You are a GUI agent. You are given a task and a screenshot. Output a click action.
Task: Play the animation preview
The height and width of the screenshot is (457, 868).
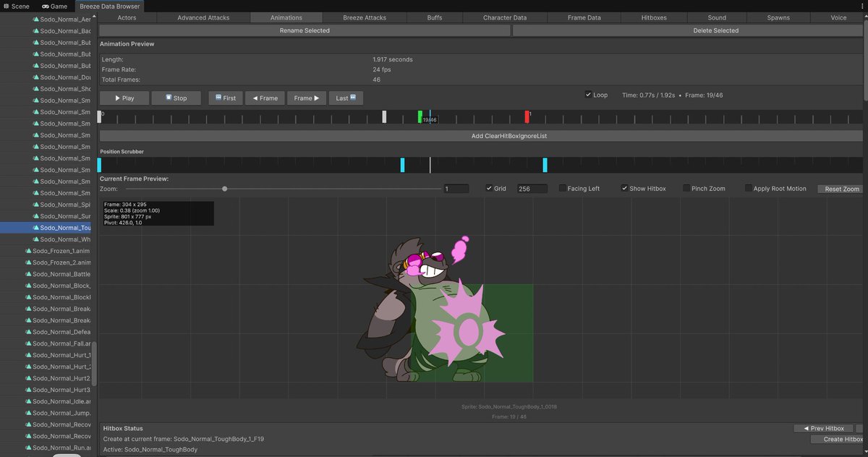click(x=124, y=98)
